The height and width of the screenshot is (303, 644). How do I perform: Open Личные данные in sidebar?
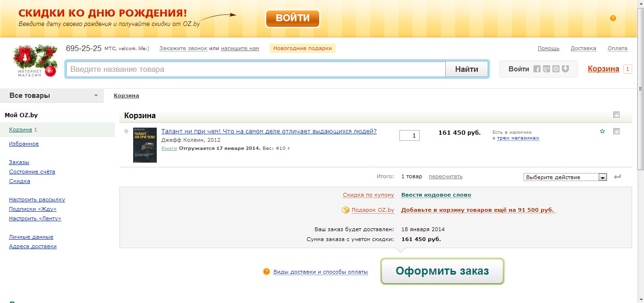pos(31,237)
